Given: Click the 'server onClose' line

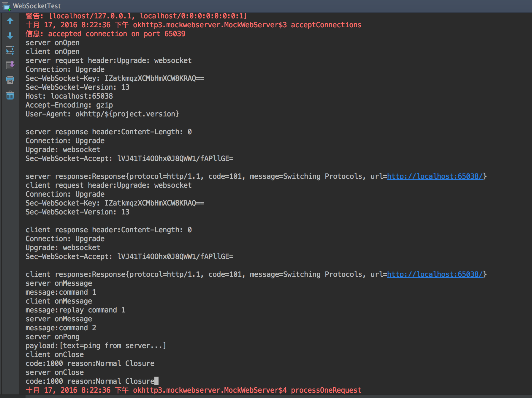Looking at the screenshot, I should (55, 372).
